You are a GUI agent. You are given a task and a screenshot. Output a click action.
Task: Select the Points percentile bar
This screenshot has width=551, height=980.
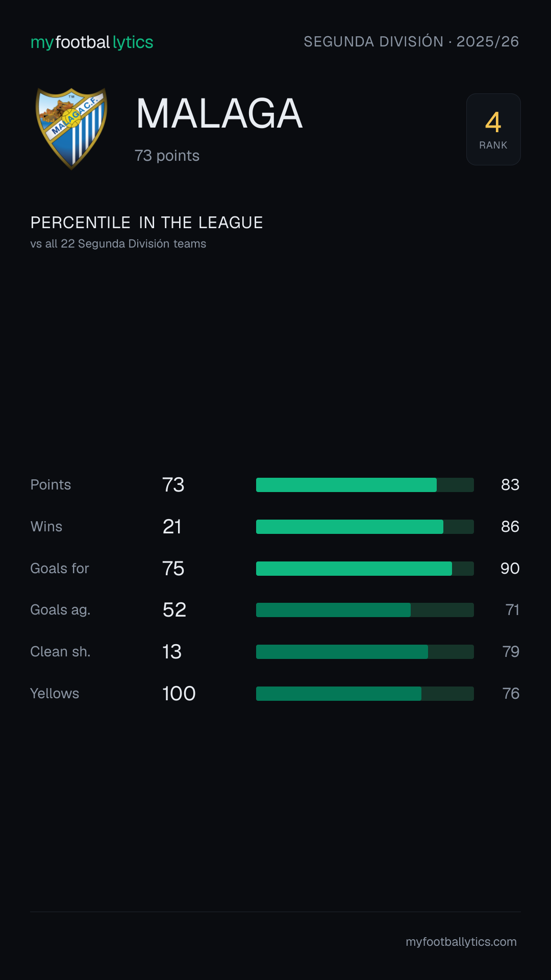click(x=365, y=485)
